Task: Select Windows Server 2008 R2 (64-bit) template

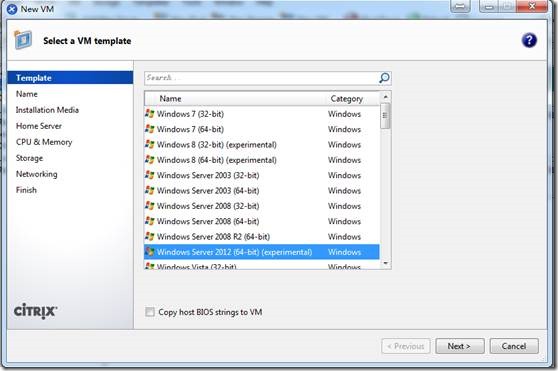Action: tap(262, 236)
